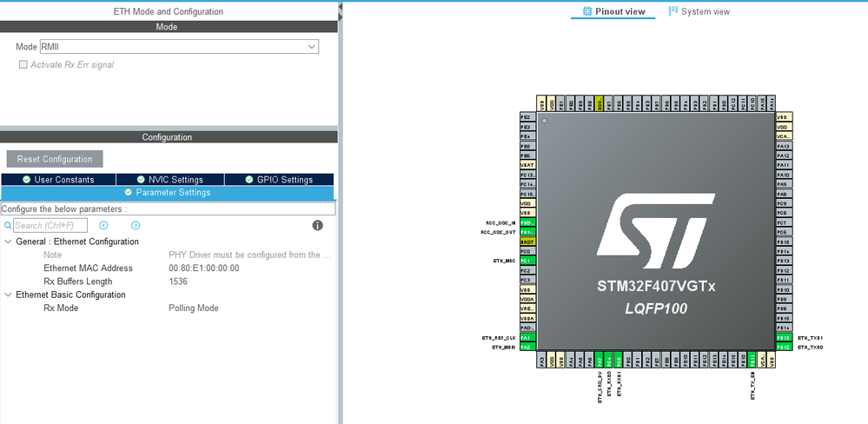868x424 pixels.
Task: Click green pin PB11 for ETH_TX_EN
Action: click(752, 360)
